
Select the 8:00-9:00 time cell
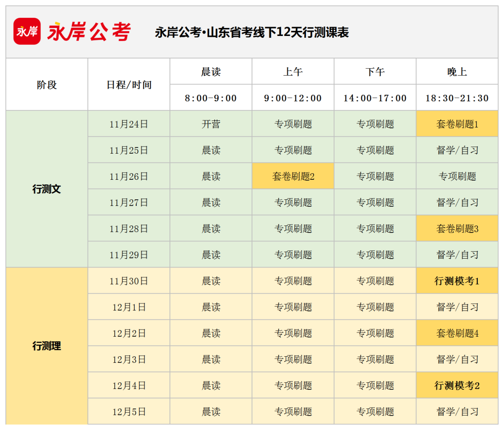coord(211,98)
